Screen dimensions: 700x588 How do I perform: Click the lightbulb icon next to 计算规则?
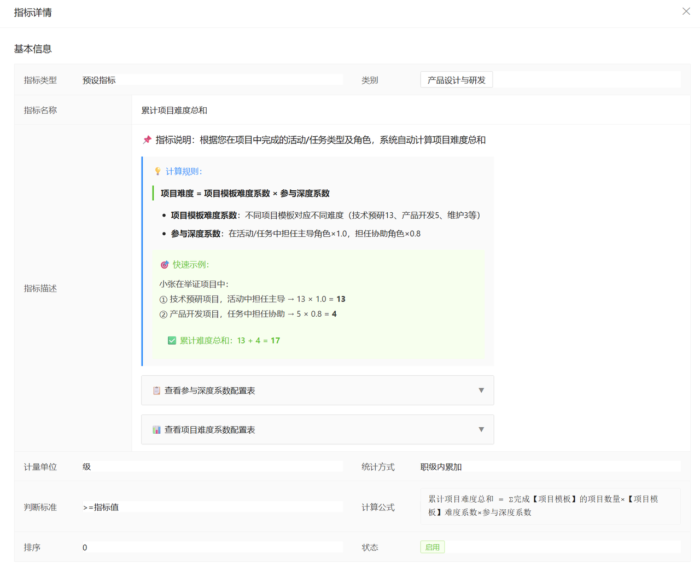(x=159, y=171)
